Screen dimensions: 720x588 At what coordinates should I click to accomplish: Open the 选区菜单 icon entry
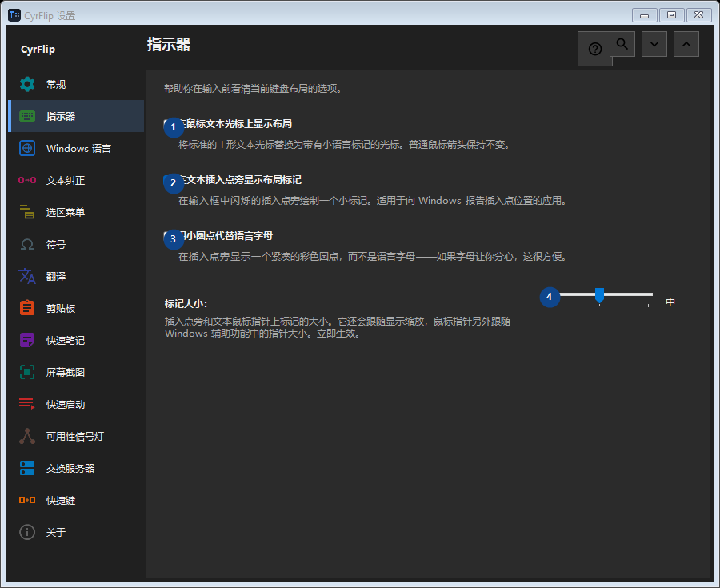(x=27, y=212)
